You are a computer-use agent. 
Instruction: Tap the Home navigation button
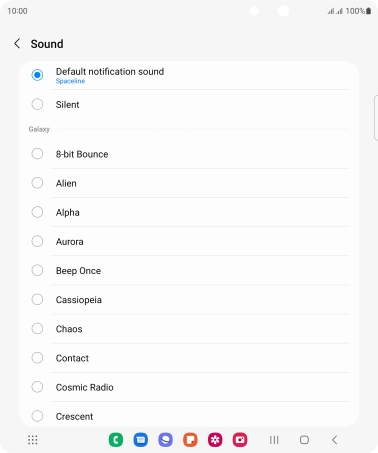click(x=304, y=440)
